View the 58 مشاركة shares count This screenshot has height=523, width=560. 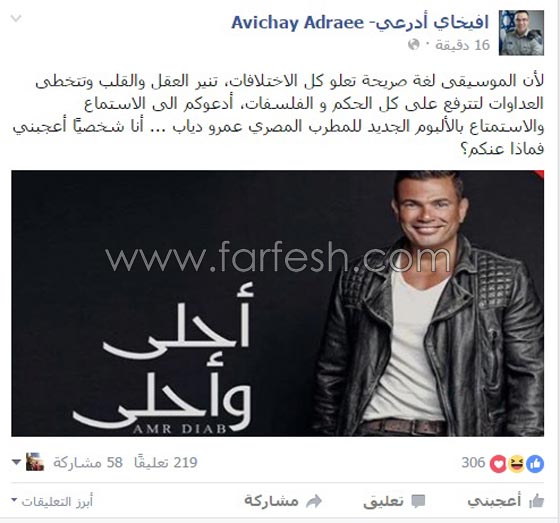pos(88,463)
